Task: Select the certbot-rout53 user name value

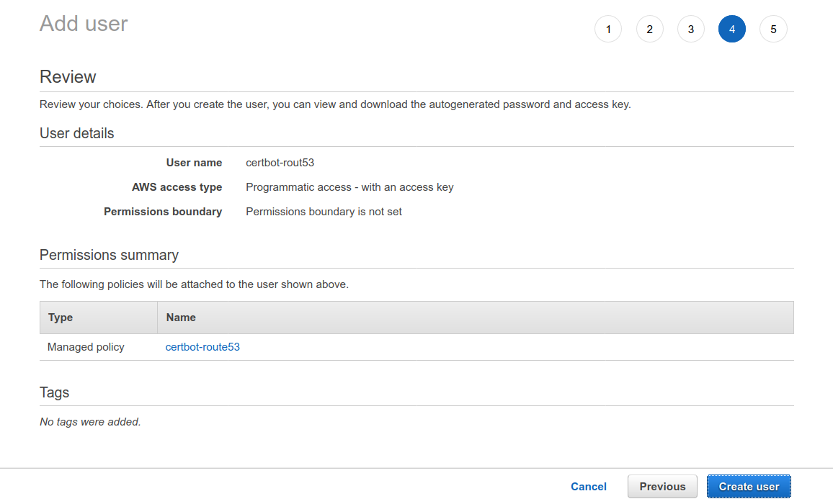Action: 280,162
